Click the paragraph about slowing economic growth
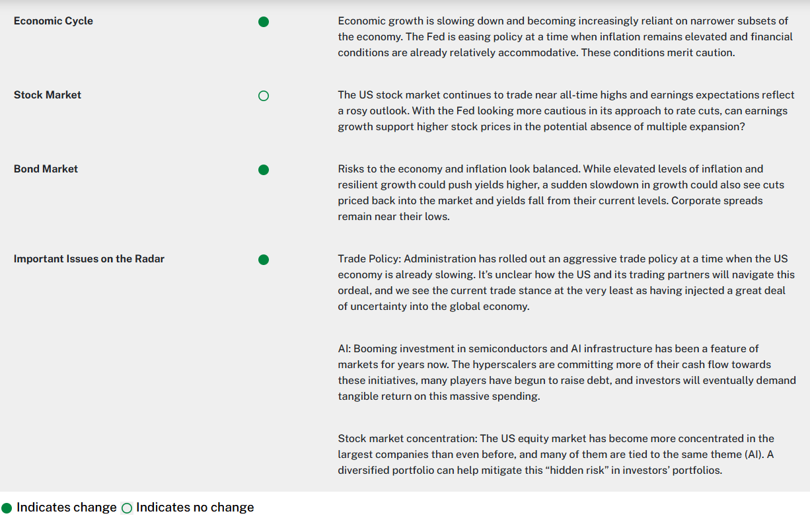The height and width of the screenshot is (532, 810). (x=565, y=37)
